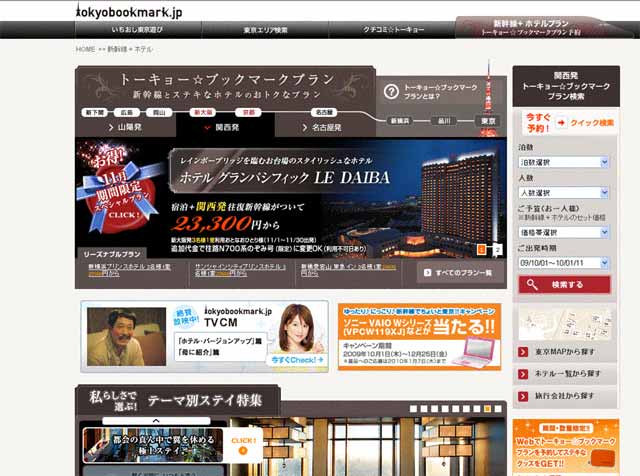The image size is (640, 476).
Task: Click the orange CLICK! circle button
Action: [x=243, y=450]
